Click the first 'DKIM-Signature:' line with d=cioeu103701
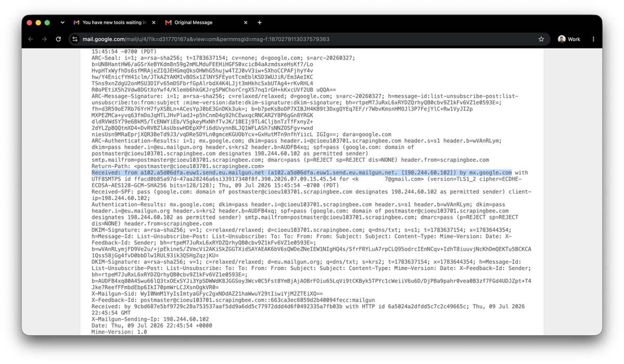 click(x=302, y=230)
